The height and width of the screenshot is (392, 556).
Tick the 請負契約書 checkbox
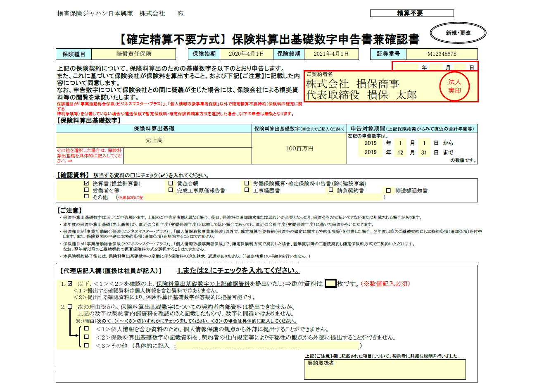(x=331, y=190)
